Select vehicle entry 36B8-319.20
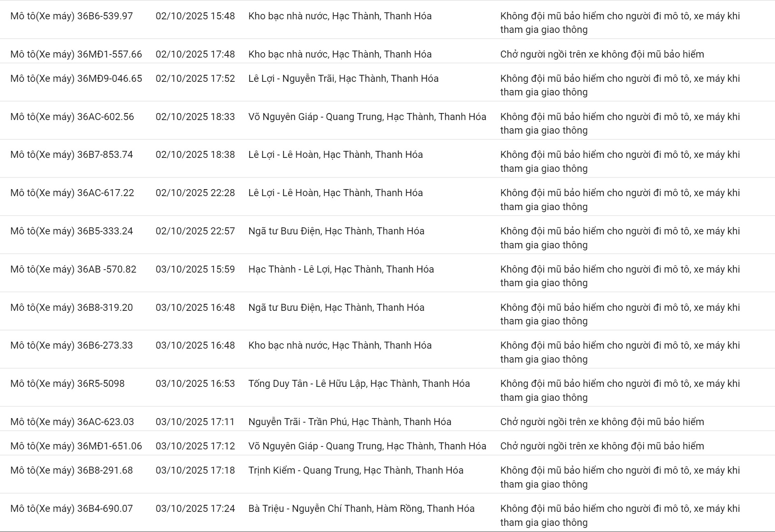 pyautogui.click(x=72, y=308)
